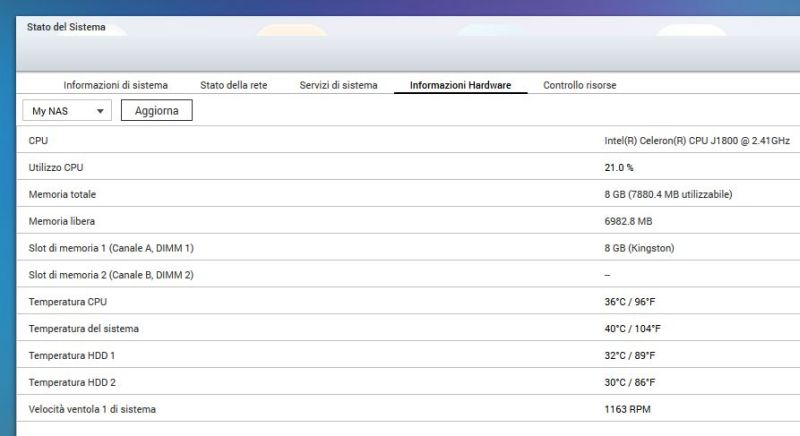This screenshot has width=800, height=436.
Task: Select the 6982.8 MB free memory value
Action: click(628, 221)
